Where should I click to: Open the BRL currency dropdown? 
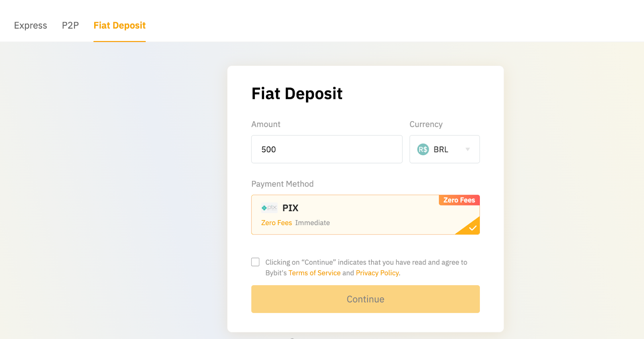444,149
